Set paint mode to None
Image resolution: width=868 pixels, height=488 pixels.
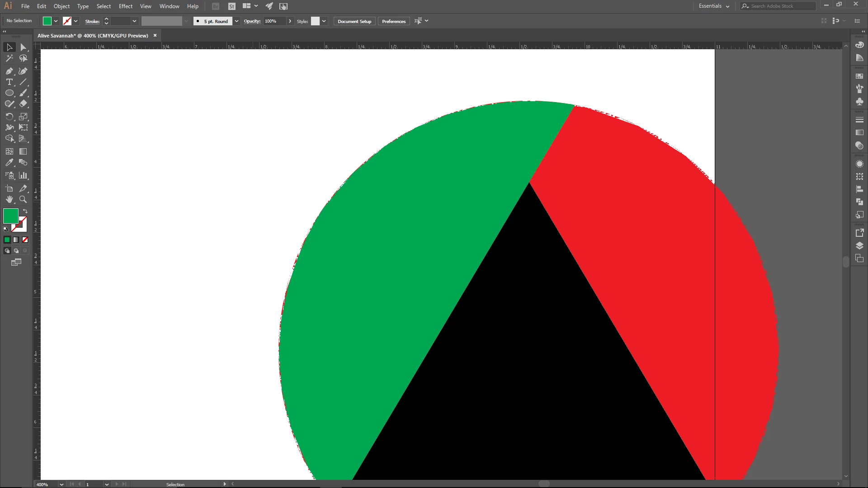tap(25, 240)
